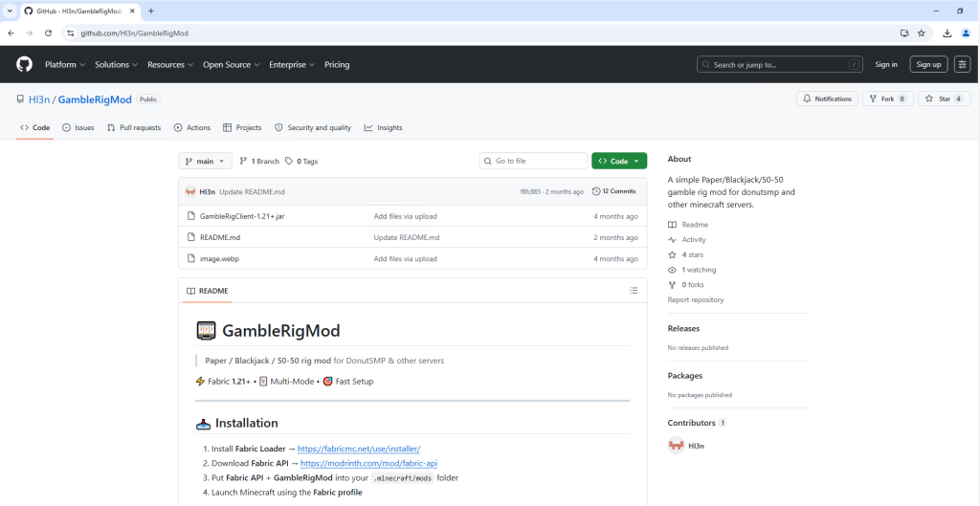
Task: Expand the Open Source menu
Action: 232,64
